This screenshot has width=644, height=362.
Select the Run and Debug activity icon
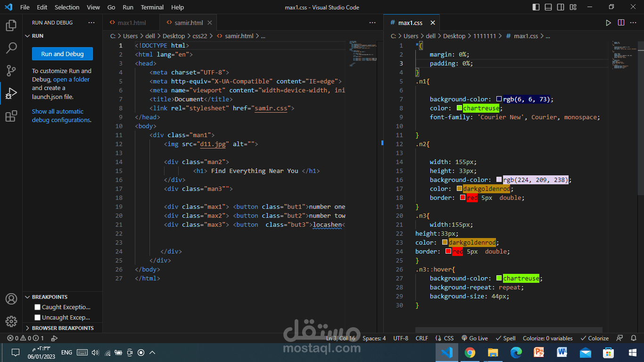click(x=11, y=93)
